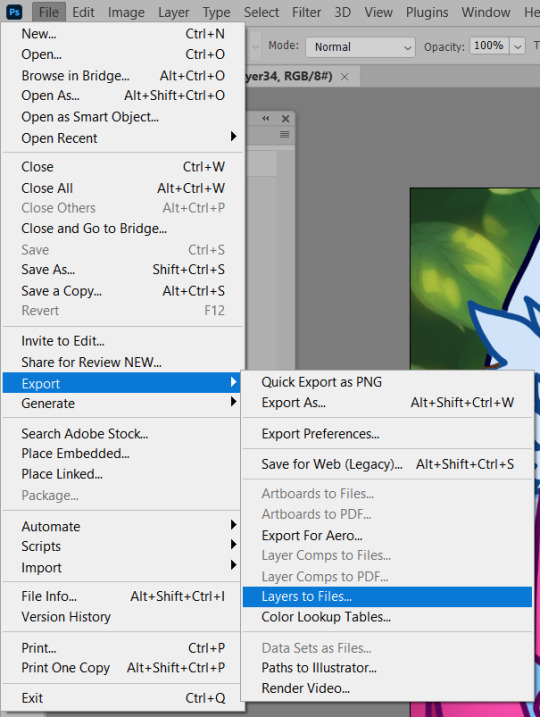Expand the Generate submenu
The height and width of the screenshot is (717, 540).
pos(123,403)
